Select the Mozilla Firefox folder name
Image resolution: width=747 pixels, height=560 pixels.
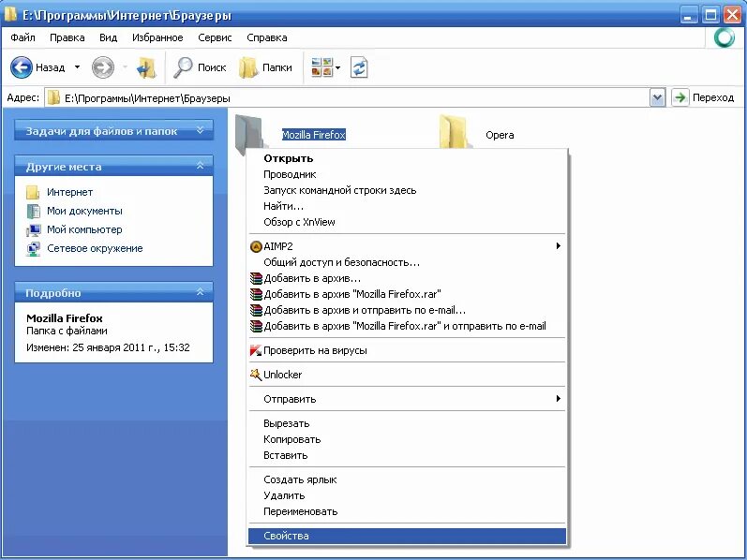(313, 135)
